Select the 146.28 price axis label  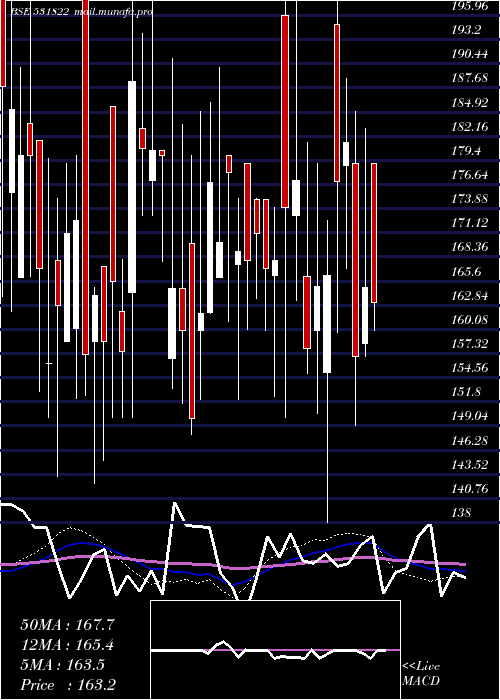tap(470, 441)
